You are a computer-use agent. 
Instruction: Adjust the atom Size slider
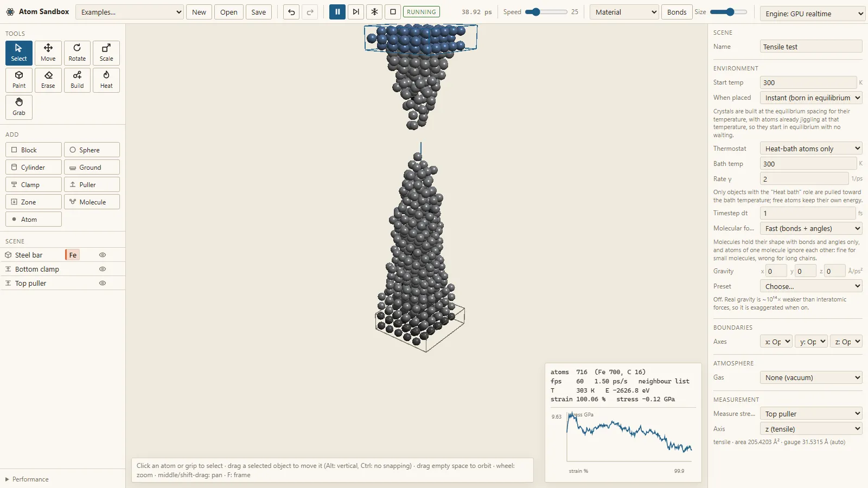pyautogui.click(x=729, y=12)
